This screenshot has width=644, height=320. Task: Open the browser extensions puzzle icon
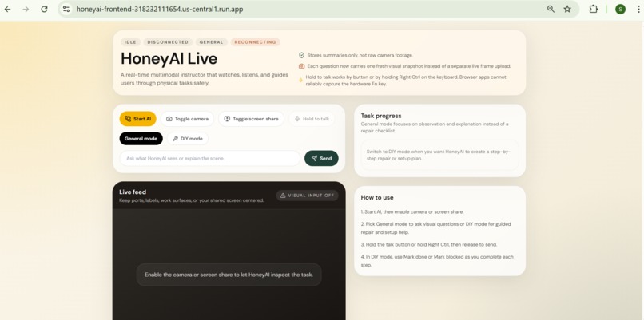click(593, 9)
